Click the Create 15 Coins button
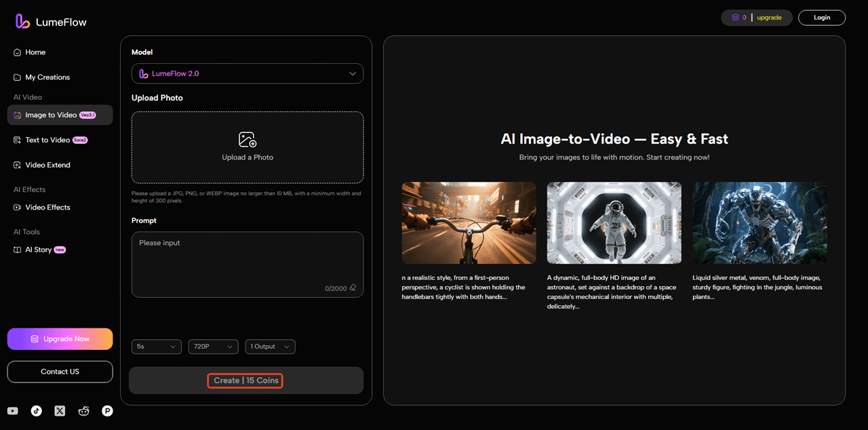Image resolution: width=868 pixels, height=430 pixels. tap(245, 380)
